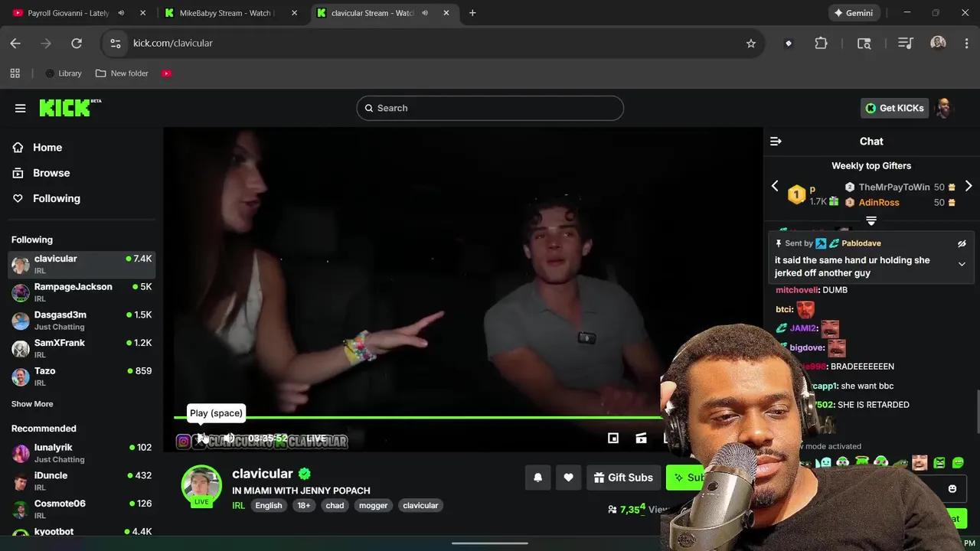Mute the video player volume
The image size is (980, 551).
(x=229, y=439)
